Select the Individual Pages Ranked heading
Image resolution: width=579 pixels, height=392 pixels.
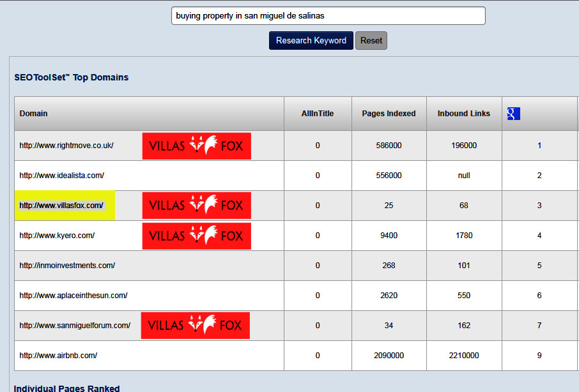[67, 388]
